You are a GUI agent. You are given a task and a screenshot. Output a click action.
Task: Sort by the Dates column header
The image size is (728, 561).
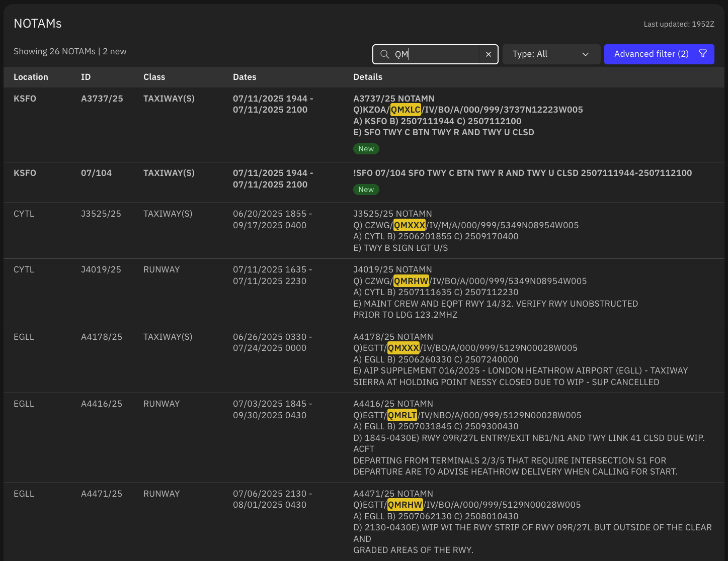coord(245,77)
